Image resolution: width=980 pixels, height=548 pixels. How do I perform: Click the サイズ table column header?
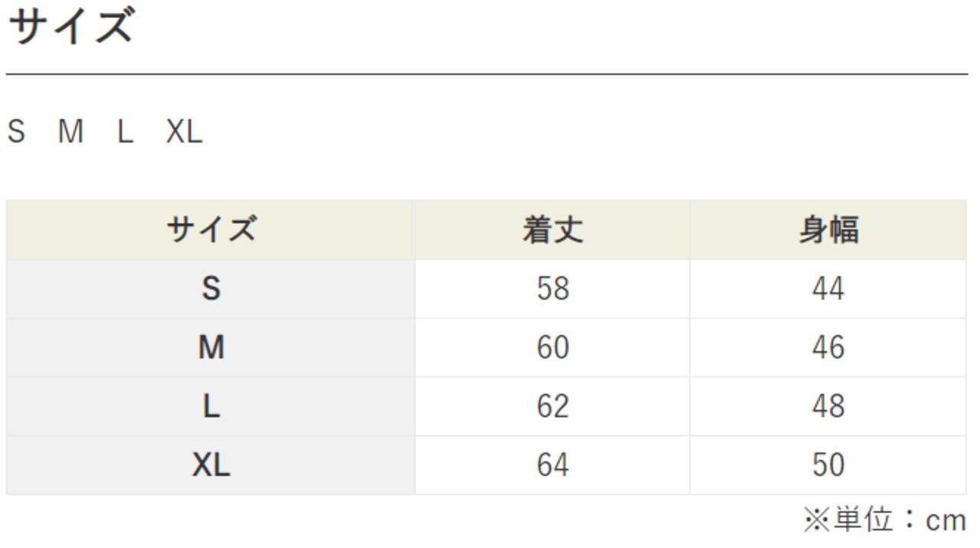(211, 230)
